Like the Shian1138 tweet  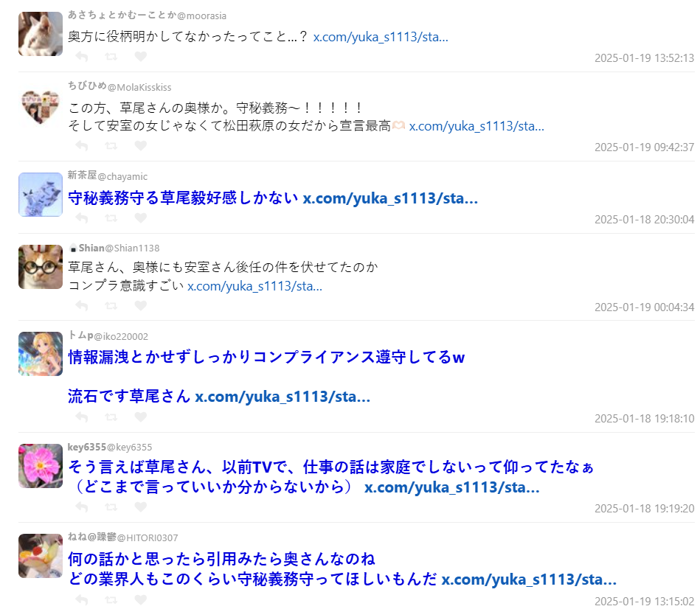coord(141,306)
